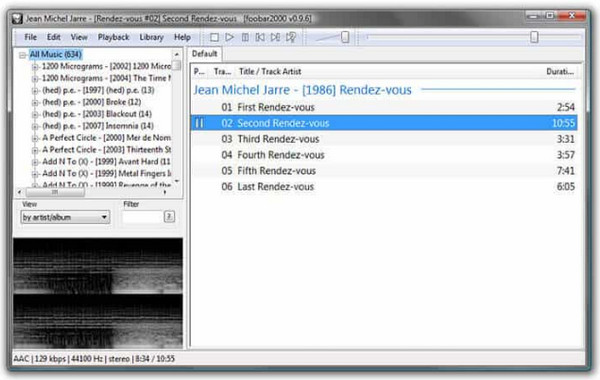Click the Random playback button

[291, 37]
